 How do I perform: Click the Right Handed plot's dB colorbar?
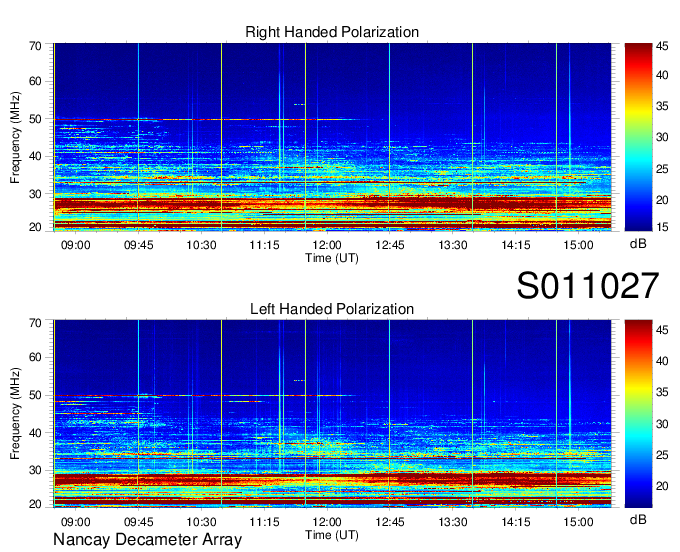tap(638, 137)
